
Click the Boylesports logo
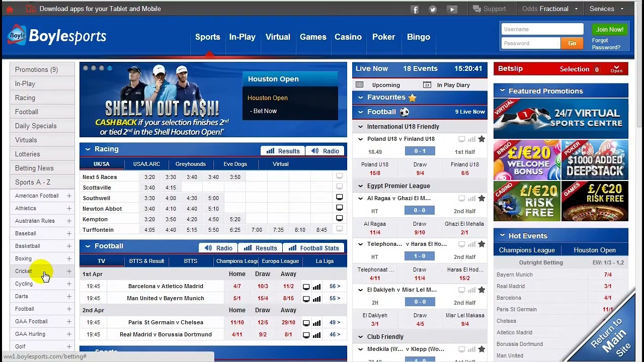(57, 36)
